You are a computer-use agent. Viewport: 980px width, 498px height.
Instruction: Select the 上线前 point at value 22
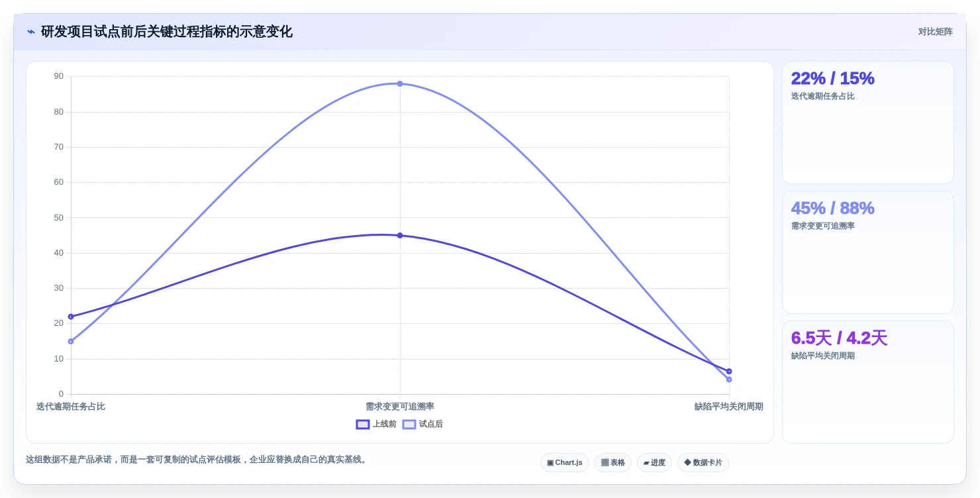[71, 317]
